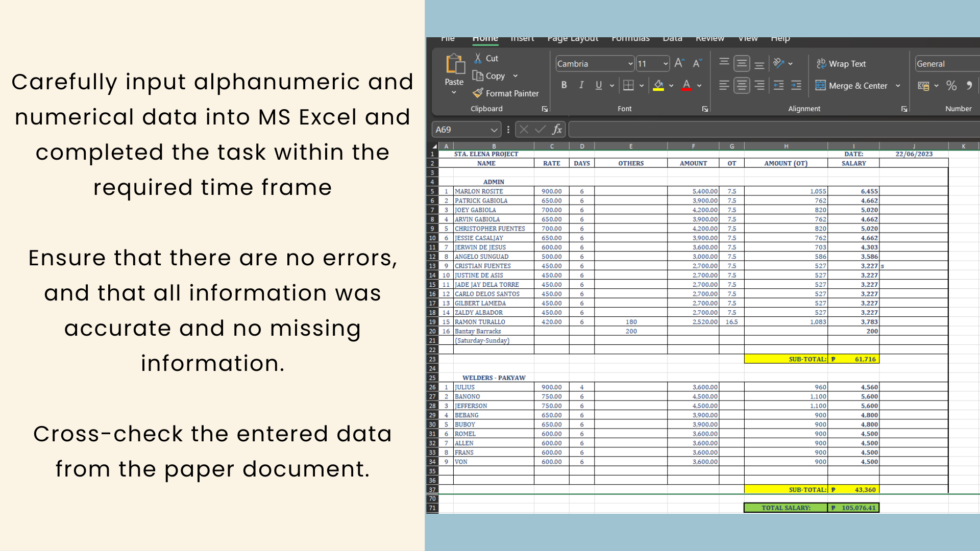Click the Cut scissors icon
This screenshot has height=551, width=980.
point(478,58)
